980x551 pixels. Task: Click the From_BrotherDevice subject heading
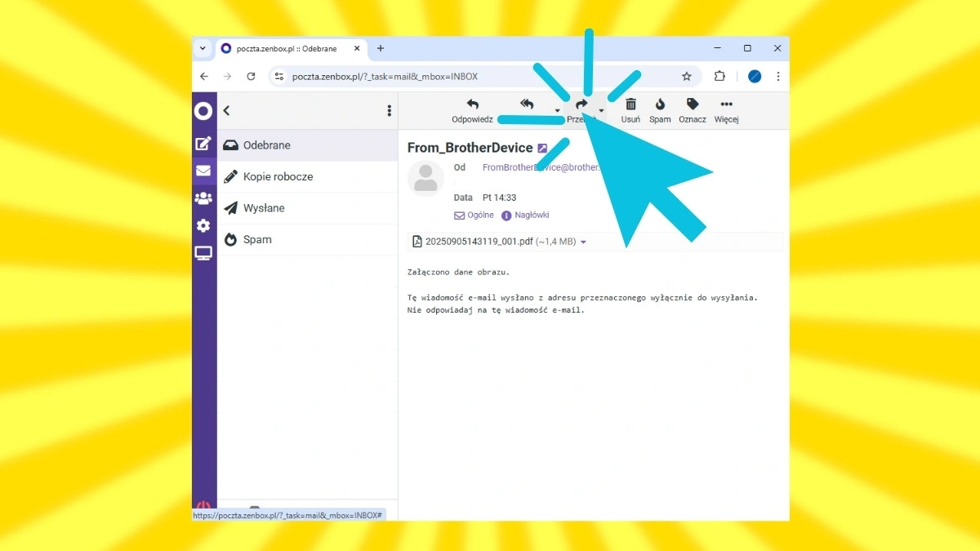pyautogui.click(x=470, y=148)
